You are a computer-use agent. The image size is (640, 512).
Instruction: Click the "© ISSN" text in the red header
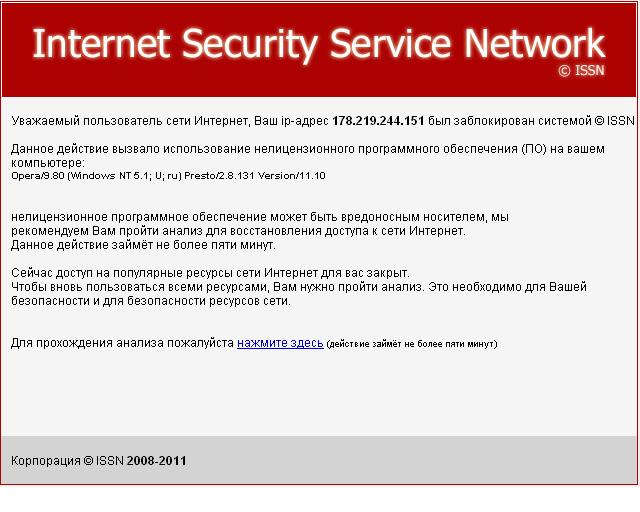[581, 72]
